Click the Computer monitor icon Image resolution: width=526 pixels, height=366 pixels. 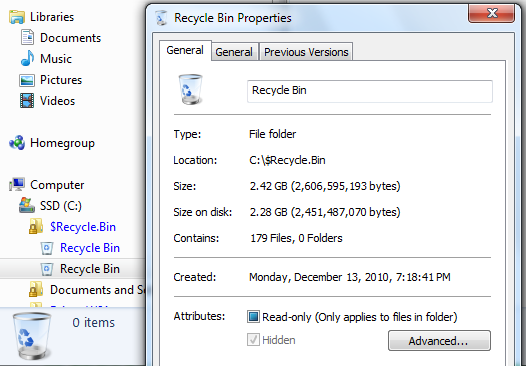click(x=17, y=184)
